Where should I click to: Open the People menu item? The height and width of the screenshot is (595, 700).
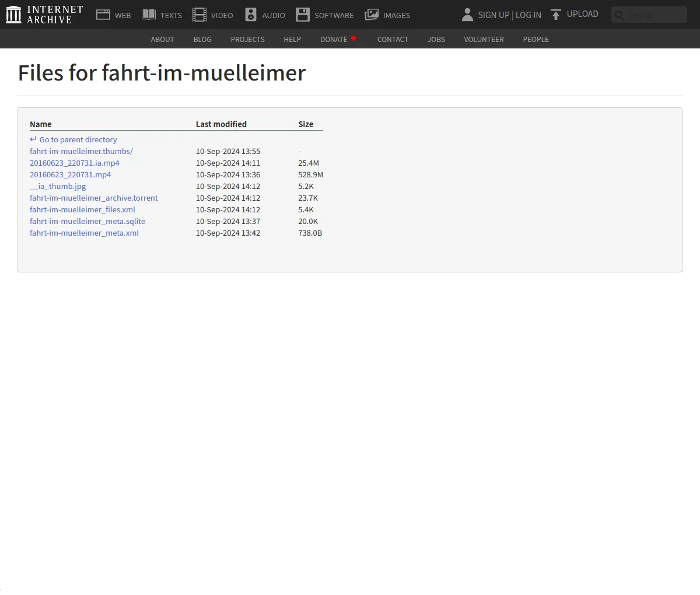[535, 39]
